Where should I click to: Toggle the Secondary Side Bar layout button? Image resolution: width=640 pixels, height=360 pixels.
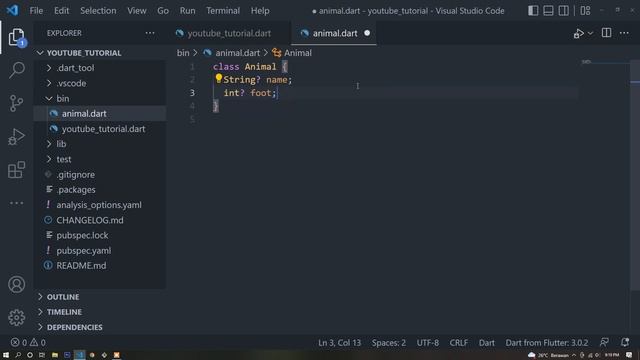564,11
